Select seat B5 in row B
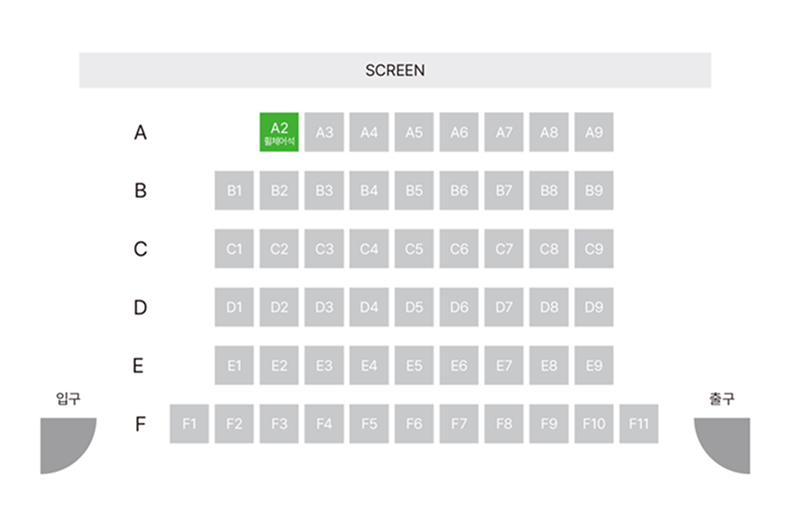The height and width of the screenshot is (526, 790). tap(414, 190)
